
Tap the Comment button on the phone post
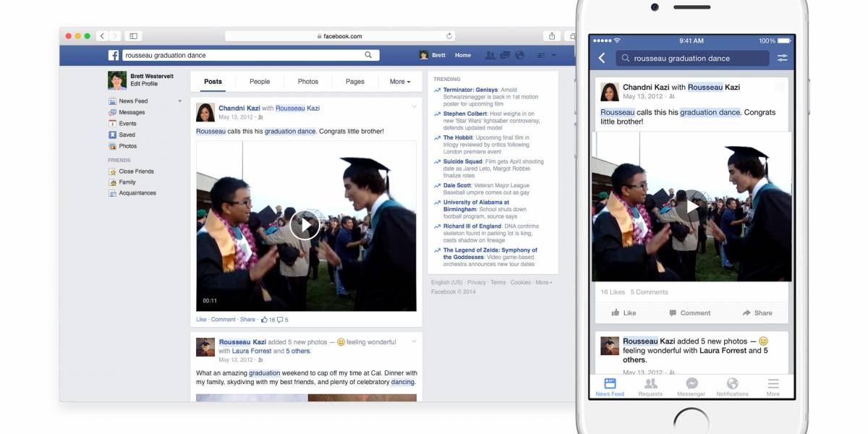(x=690, y=313)
